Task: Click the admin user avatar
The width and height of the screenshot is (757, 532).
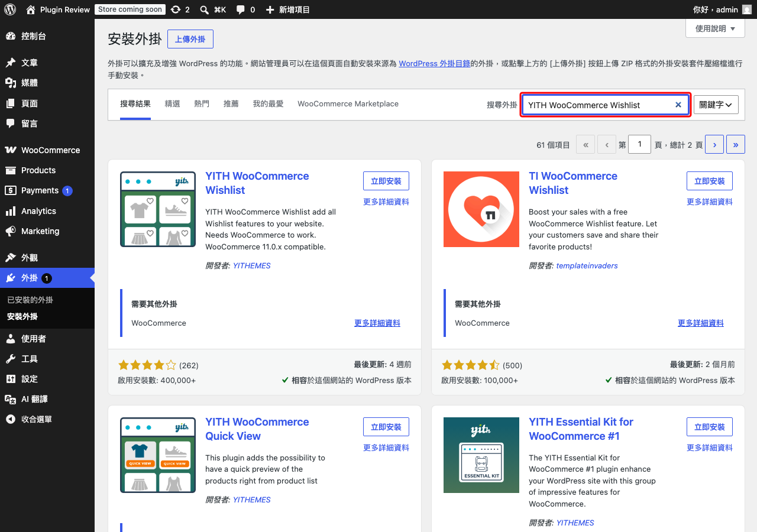Action: point(747,9)
